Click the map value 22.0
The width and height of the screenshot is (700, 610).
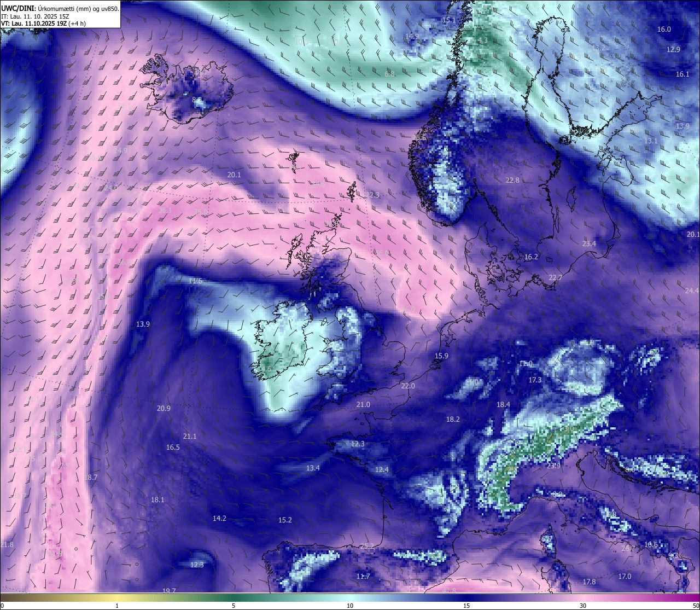tap(408, 386)
